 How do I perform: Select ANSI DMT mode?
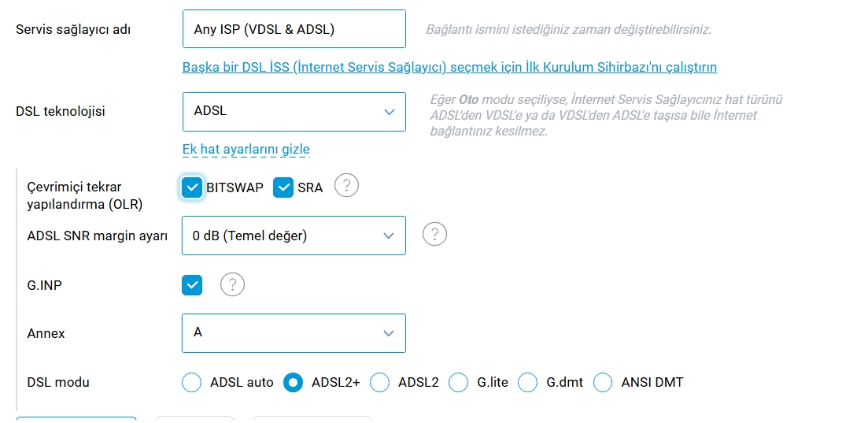(x=602, y=382)
